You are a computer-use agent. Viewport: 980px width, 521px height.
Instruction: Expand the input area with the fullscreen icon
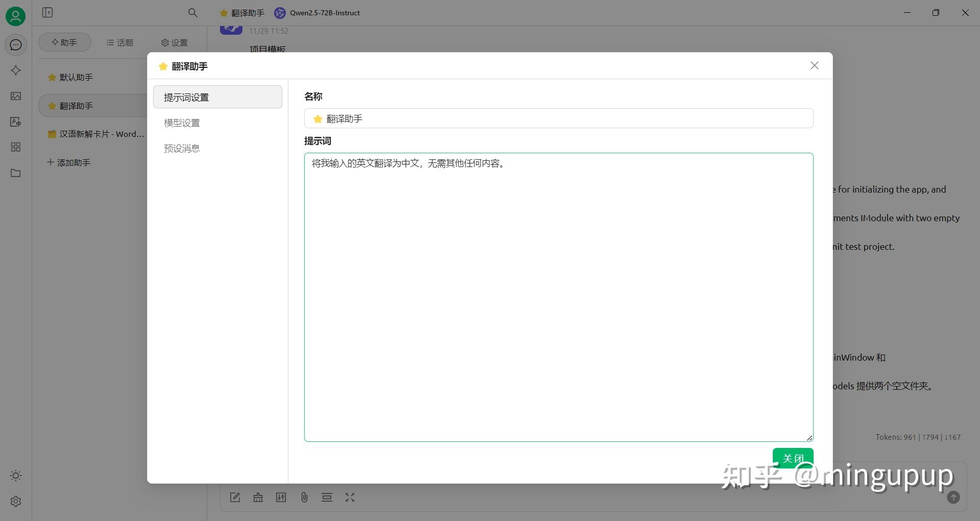pos(350,497)
